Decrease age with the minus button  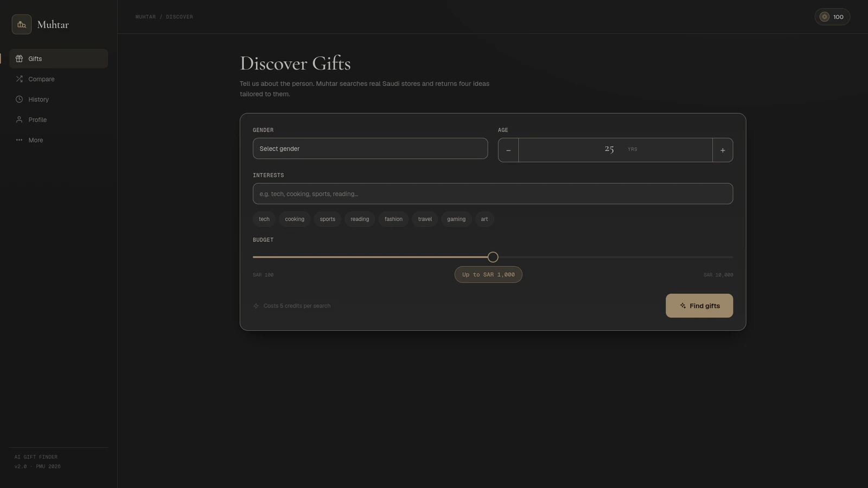pos(508,150)
